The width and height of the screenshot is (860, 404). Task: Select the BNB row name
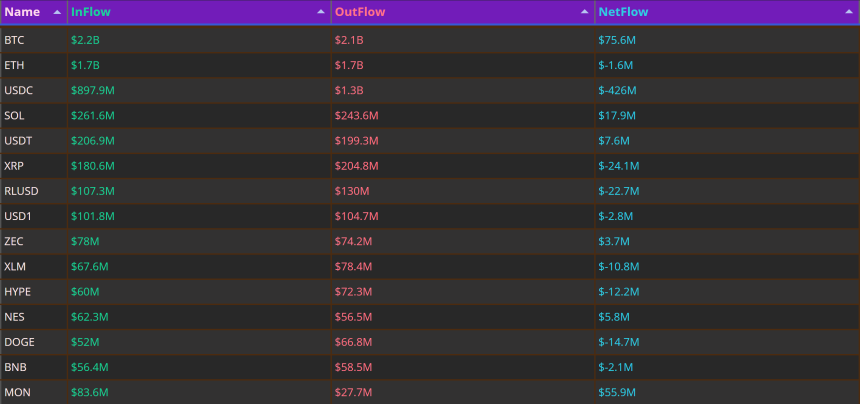pos(15,367)
